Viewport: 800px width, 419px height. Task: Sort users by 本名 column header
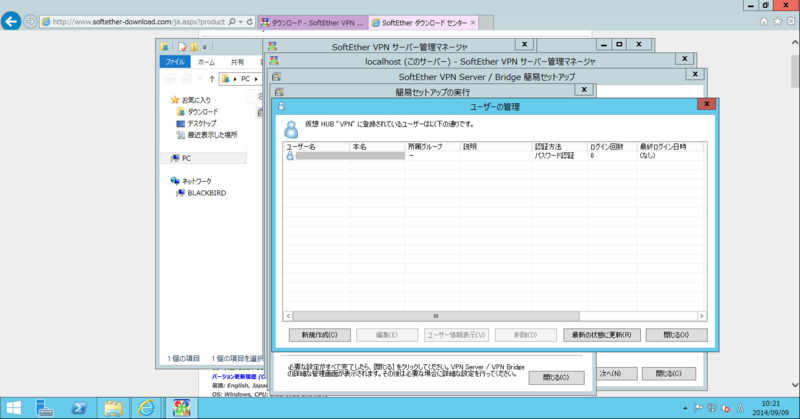378,146
